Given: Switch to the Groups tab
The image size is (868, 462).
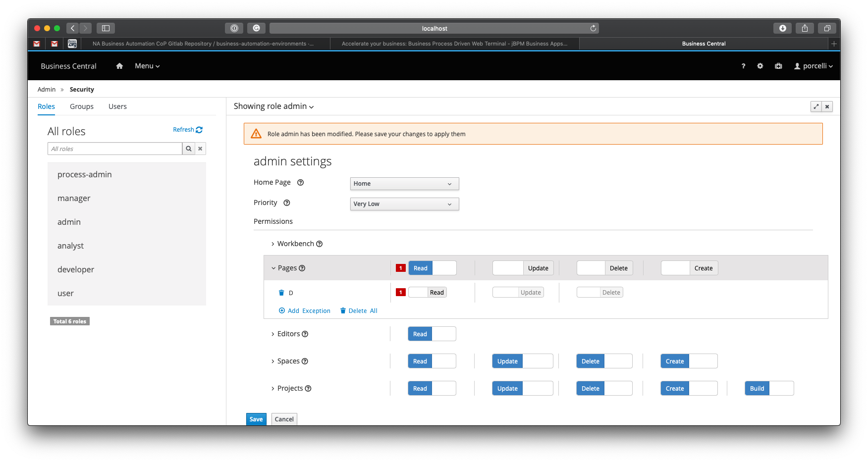Looking at the screenshot, I should (x=82, y=106).
